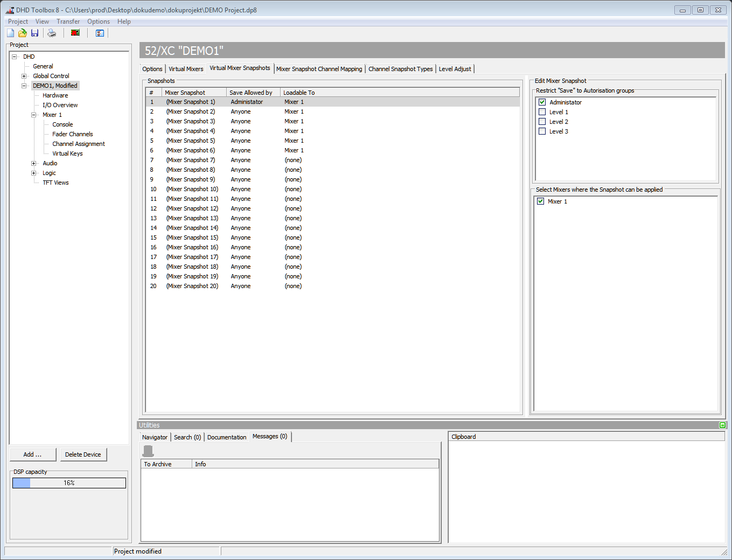Select Mixer Snapshot 5 in the snapshots list
Screen dimensions: 732x560
[191, 141]
